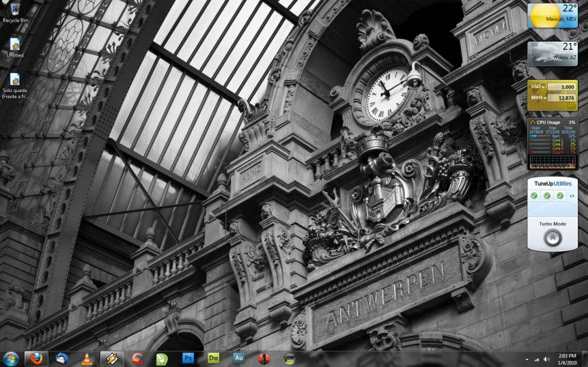
Task: Launch Adobe Dreamweaver from the taskbar
Action: (x=214, y=358)
